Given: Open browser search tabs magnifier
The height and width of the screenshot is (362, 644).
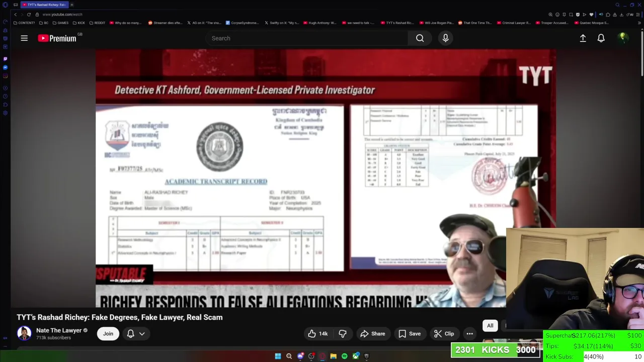Looking at the screenshot, I should 617,5.
